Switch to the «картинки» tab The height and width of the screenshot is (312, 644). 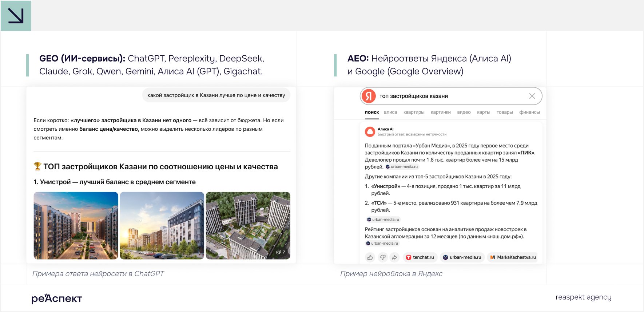[441, 112]
